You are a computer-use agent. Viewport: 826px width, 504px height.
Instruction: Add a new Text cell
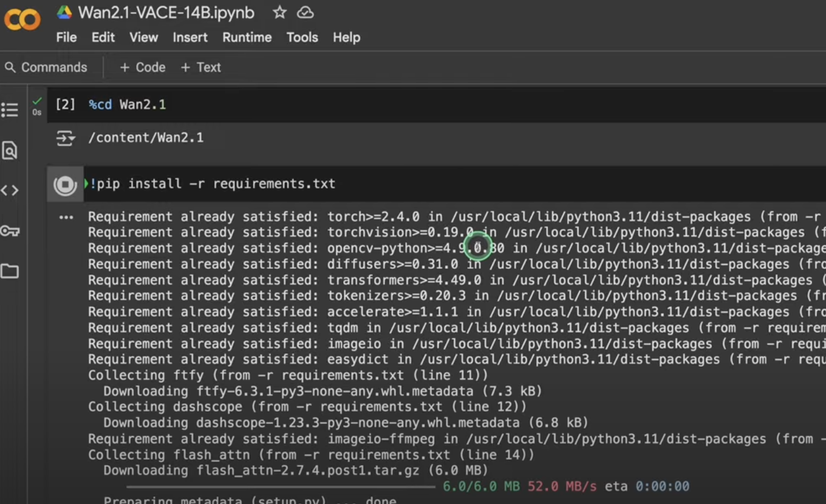201,67
